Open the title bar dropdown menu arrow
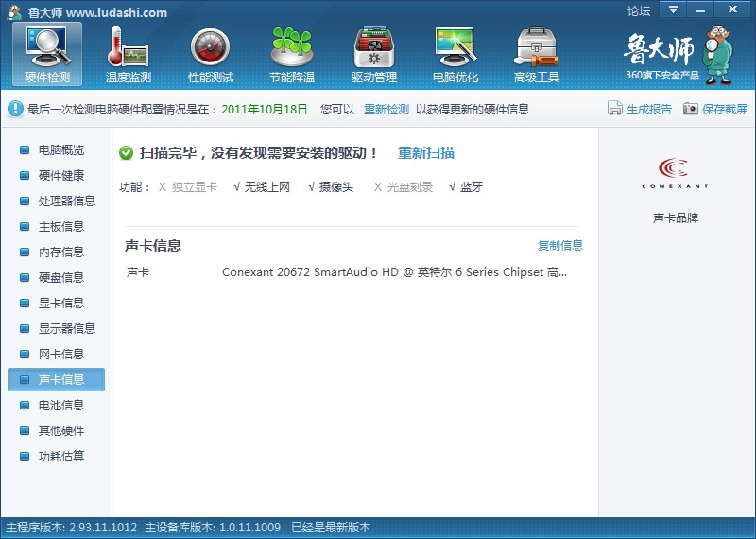The image size is (756, 539). click(x=673, y=9)
